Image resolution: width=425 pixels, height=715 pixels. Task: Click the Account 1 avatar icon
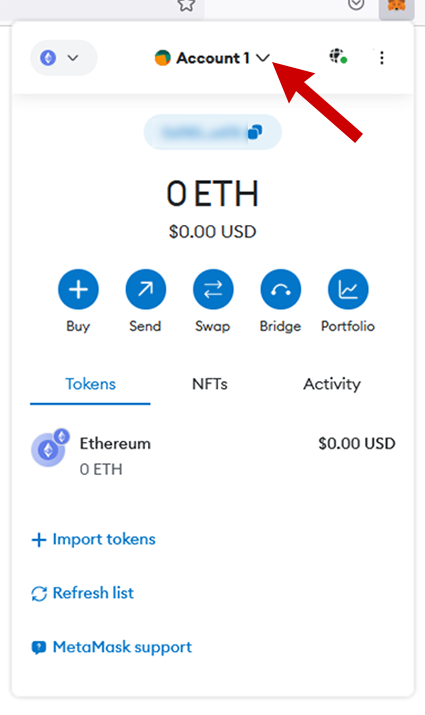[x=162, y=58]
